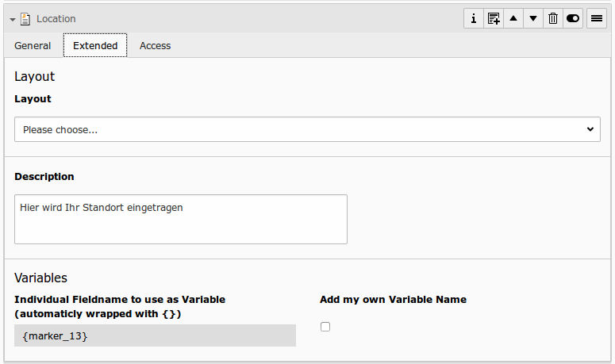Move the Location record up

point(513,18)
